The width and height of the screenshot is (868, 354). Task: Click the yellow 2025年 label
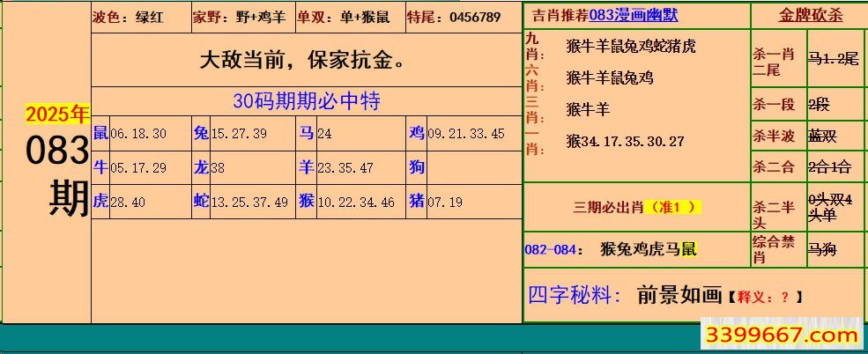57,114
